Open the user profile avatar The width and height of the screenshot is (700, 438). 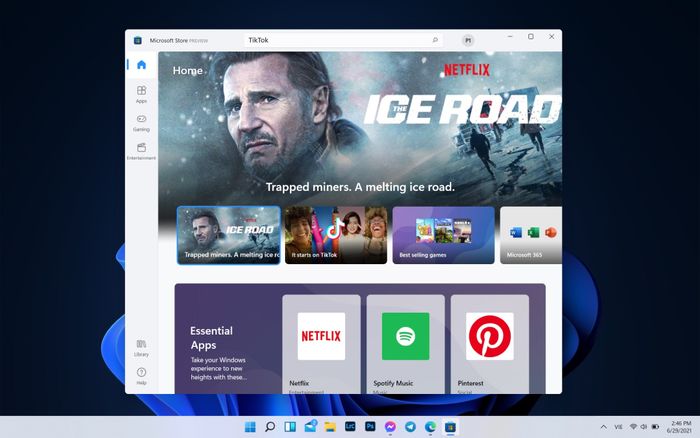[468, 41]
